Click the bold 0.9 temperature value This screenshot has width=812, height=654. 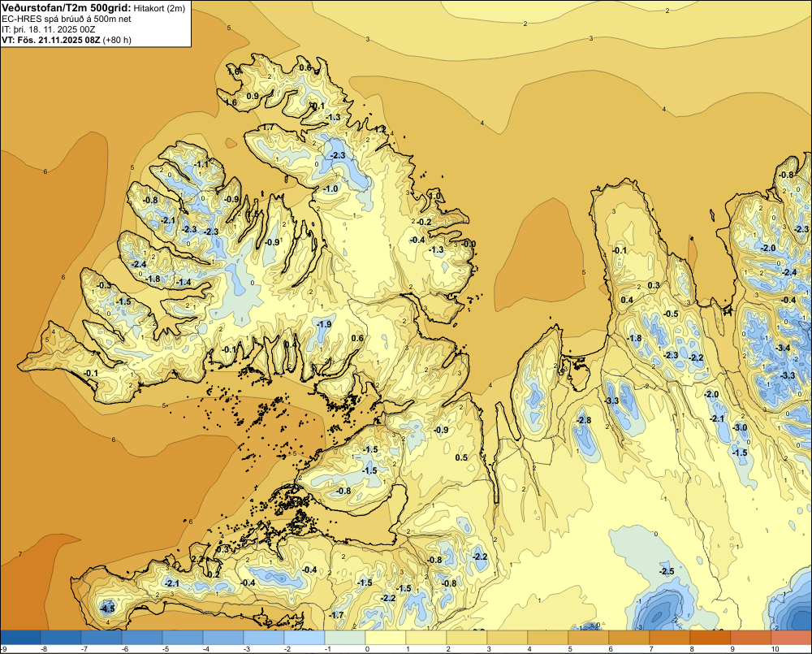click(x=253, y=97)
